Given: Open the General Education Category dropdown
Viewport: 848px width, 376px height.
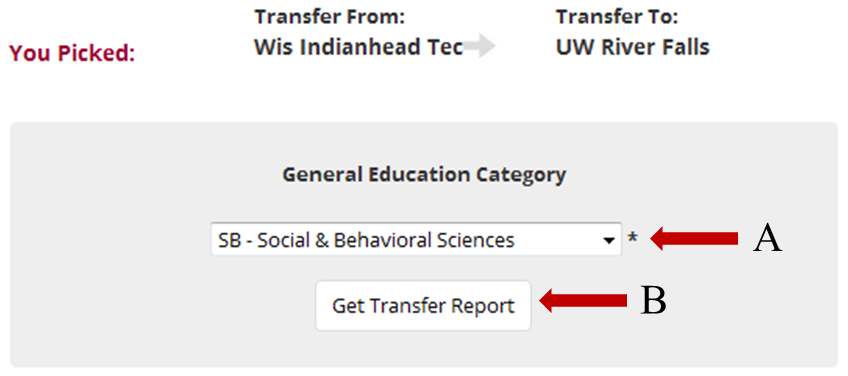Looking at the screenshot, I should pos(416,239).
